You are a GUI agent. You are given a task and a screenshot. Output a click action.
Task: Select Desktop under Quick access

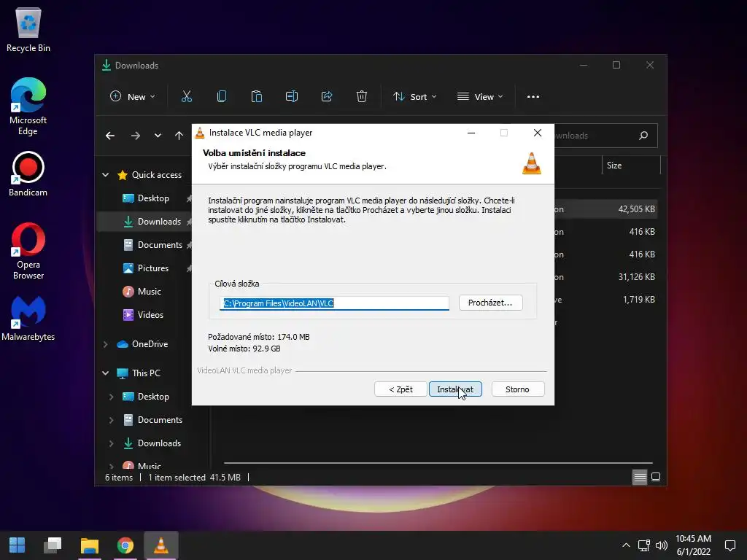click(153, 198)
